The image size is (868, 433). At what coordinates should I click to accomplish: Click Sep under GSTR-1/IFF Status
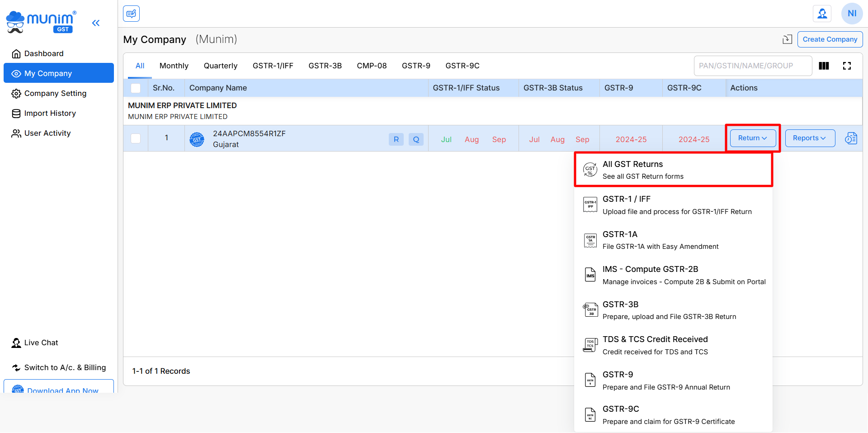pos(499,139)
